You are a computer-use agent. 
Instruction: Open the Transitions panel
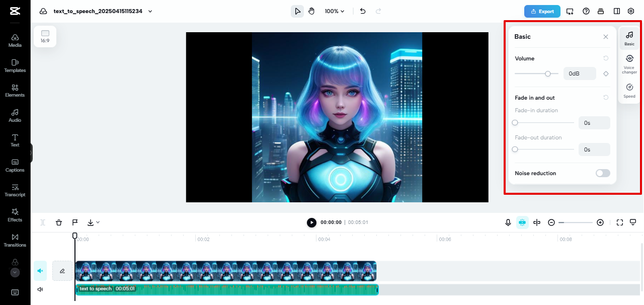coord(15,241)
